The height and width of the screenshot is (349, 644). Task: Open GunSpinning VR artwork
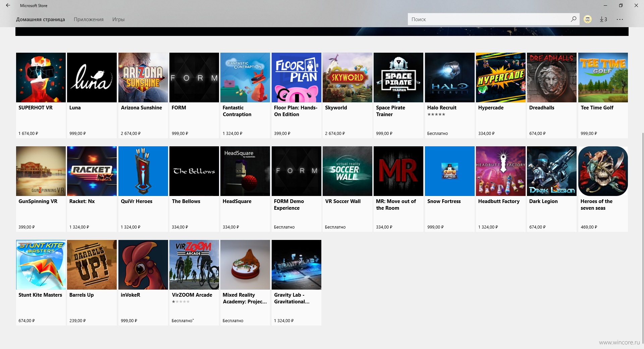[x=41, y=171]
